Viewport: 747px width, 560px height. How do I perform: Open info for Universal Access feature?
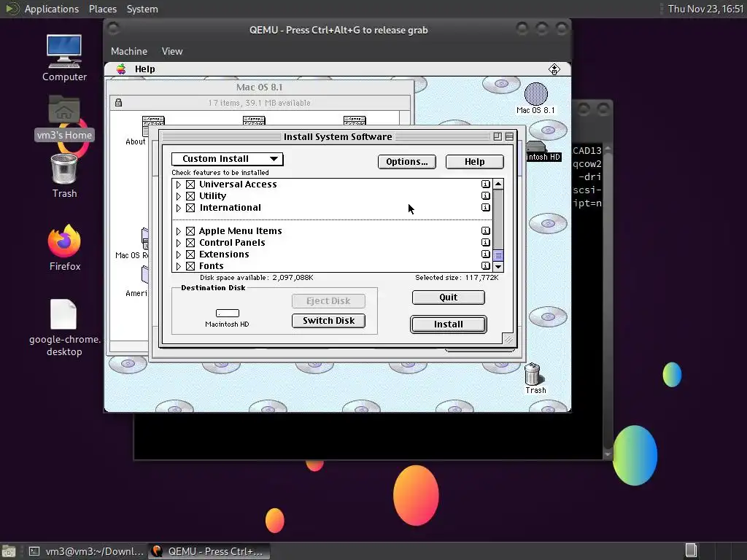[485, 184]
